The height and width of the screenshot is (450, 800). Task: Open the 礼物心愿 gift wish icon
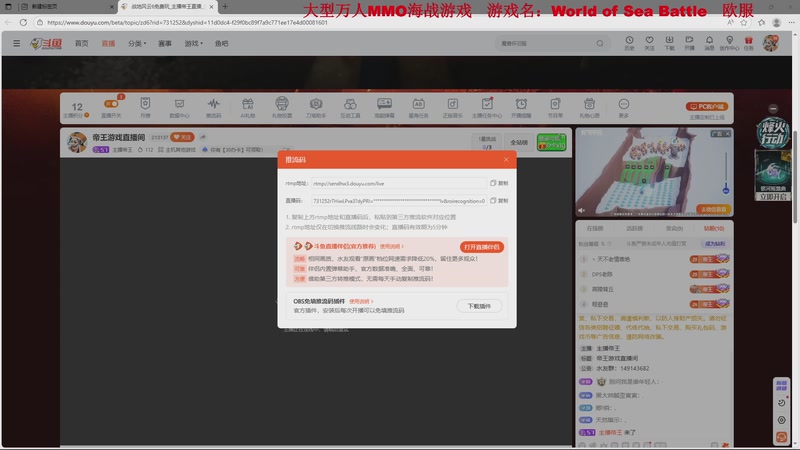click(x=589, y=108)
